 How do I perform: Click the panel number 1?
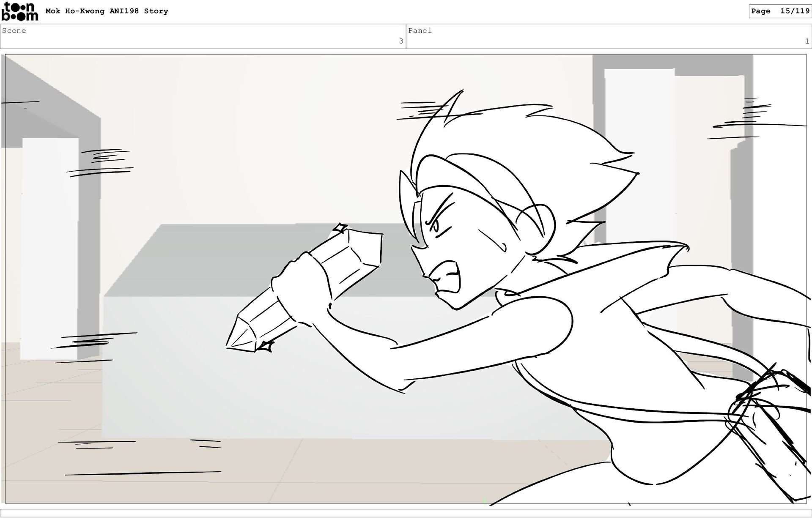807,41
